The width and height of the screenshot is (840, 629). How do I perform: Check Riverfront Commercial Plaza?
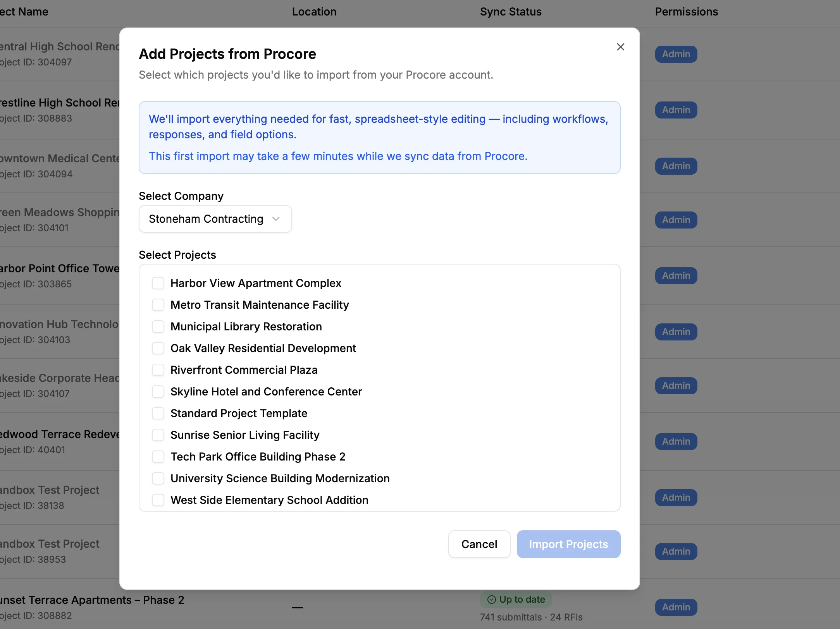[158, 370]
